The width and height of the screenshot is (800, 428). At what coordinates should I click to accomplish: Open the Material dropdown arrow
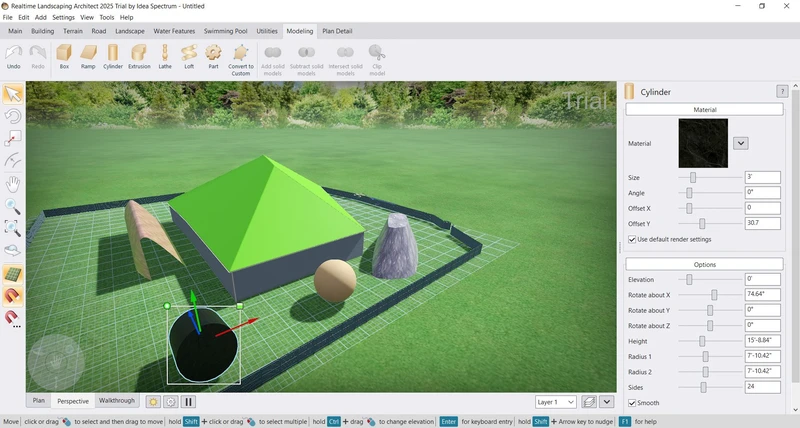[x=740, y=143]
